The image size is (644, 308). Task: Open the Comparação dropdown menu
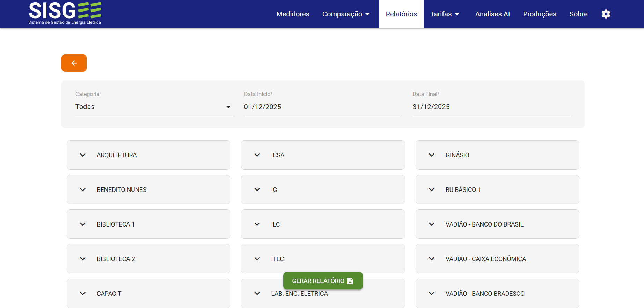coord(346,14)
